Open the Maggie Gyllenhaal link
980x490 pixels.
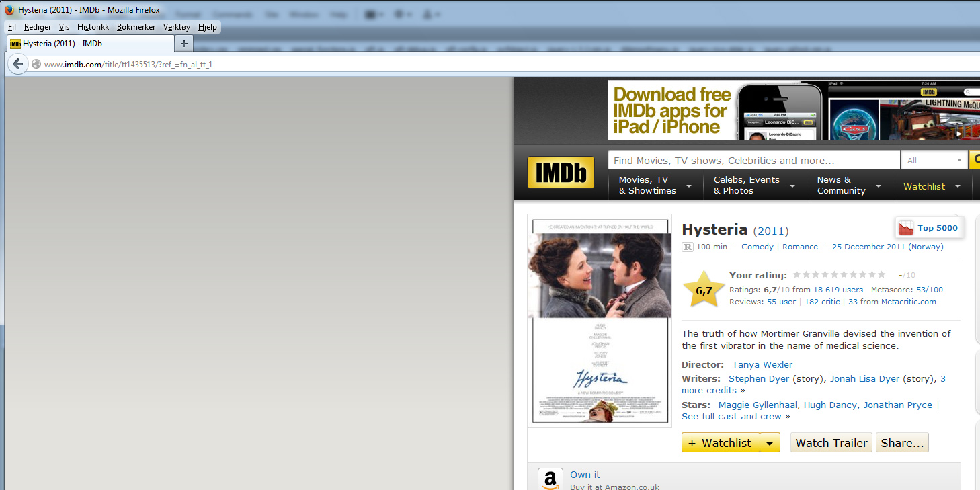click(758, 405)
